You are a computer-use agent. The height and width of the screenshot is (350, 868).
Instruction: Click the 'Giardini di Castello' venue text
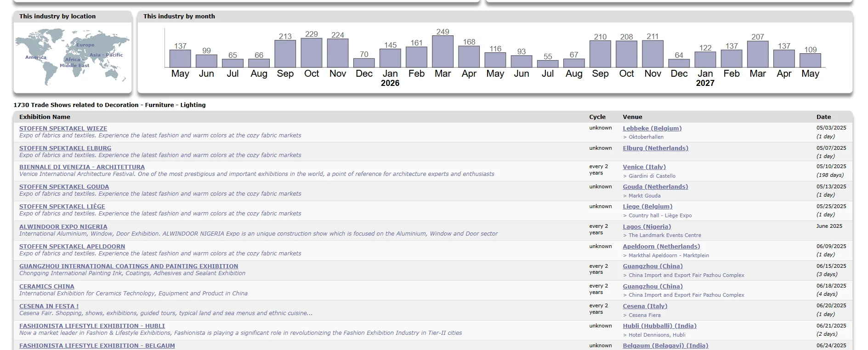(652, 176)
